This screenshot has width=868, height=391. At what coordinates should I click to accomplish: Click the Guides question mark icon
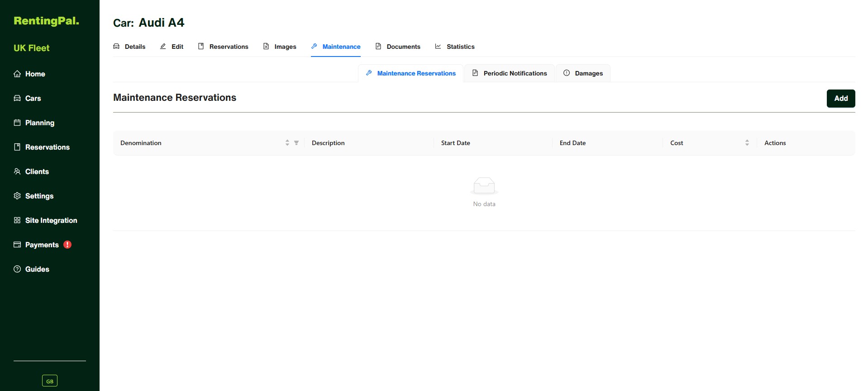click(x=17, y=269)
